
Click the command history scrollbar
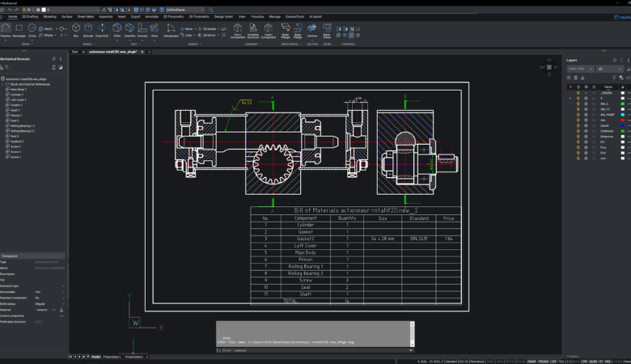[x=412, y=334]
